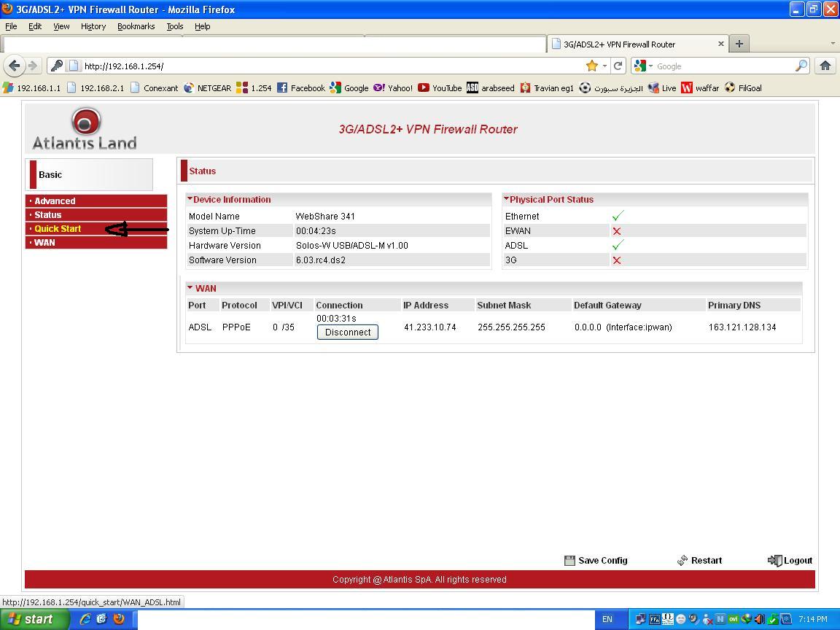
Task: Click the URL address field
Action: 332,66
